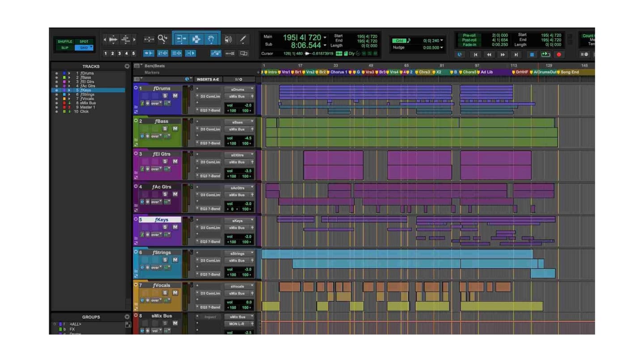Click sMix Bus output on fVocals

[237, 293]
